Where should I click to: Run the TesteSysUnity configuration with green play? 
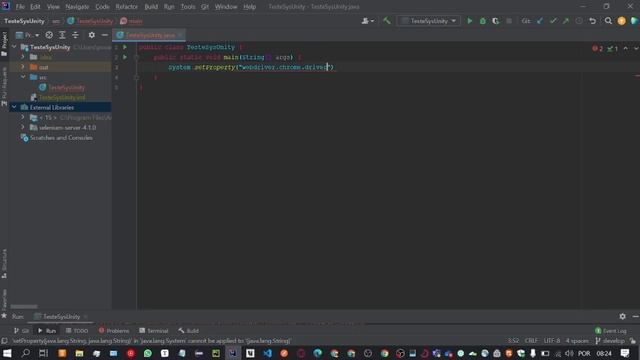tap(469, 21)
